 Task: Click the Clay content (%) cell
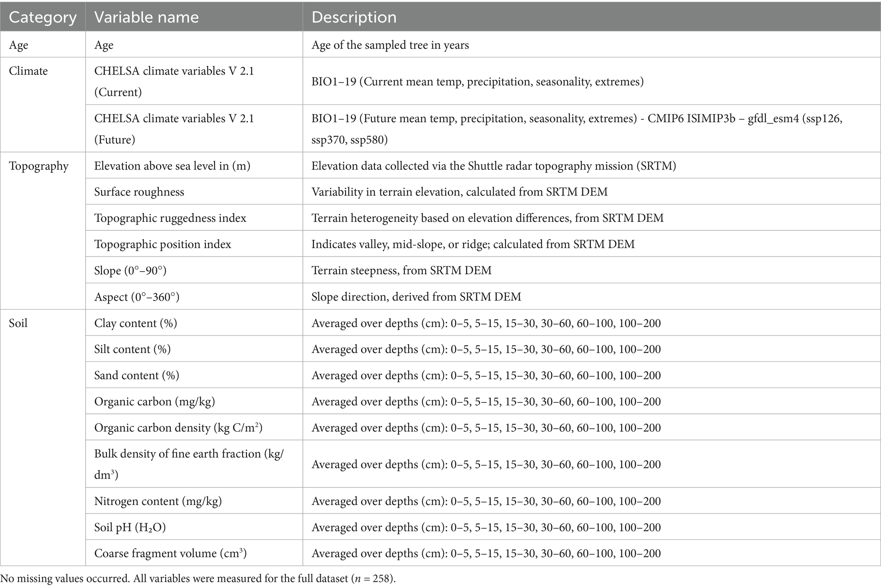click(x=135, y=323)
